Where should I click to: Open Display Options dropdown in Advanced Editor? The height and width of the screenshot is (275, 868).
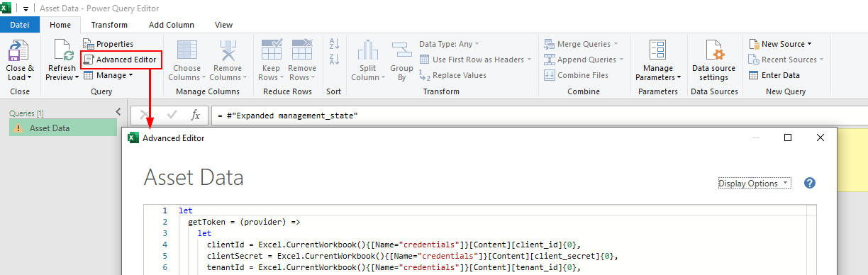point(754,183)
